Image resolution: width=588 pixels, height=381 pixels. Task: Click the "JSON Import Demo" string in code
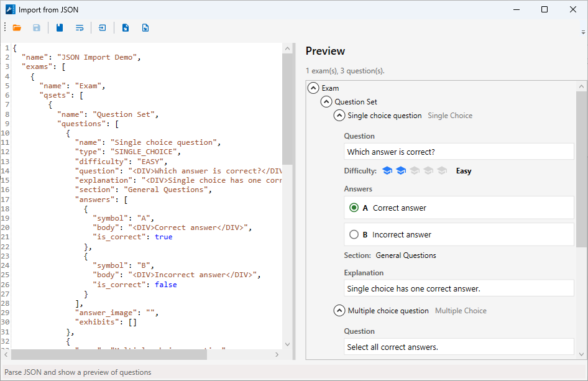(96, 57)
